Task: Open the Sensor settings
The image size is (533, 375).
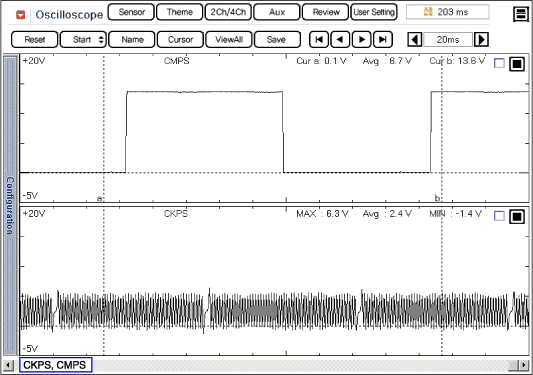Action: tap(131, 12)
